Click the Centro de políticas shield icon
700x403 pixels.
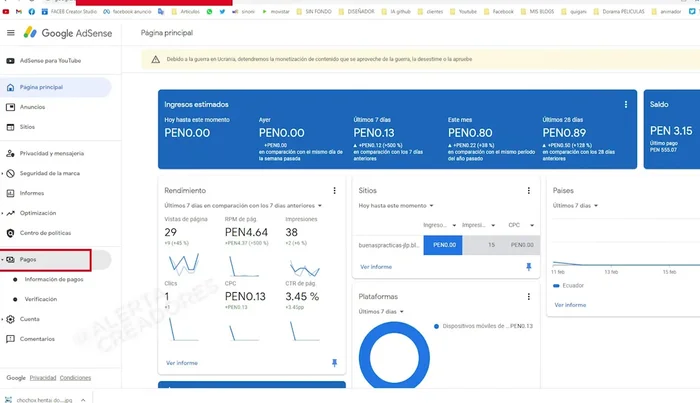tap(10, 233)
